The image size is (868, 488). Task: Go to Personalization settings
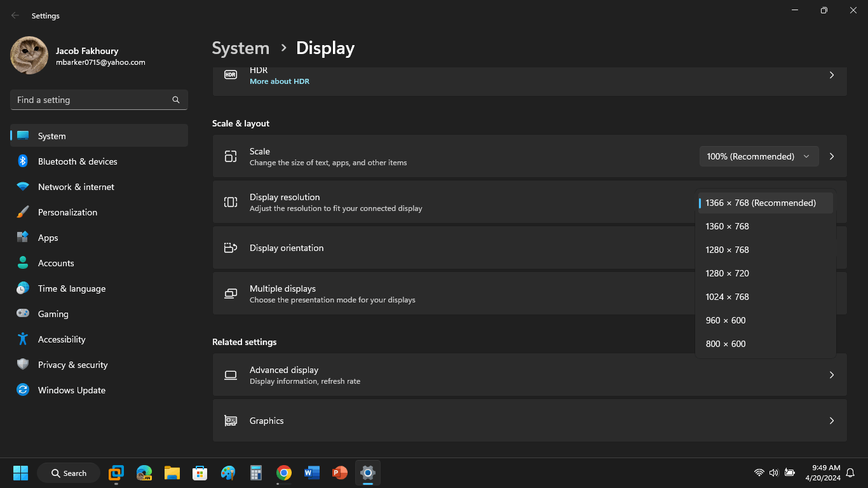67,212
